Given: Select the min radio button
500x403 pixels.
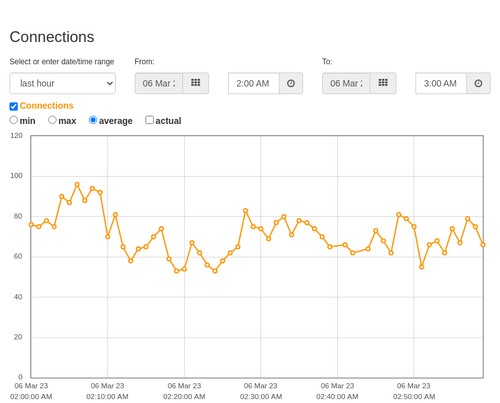Looking at the screenshot, I should pos(13,120).
